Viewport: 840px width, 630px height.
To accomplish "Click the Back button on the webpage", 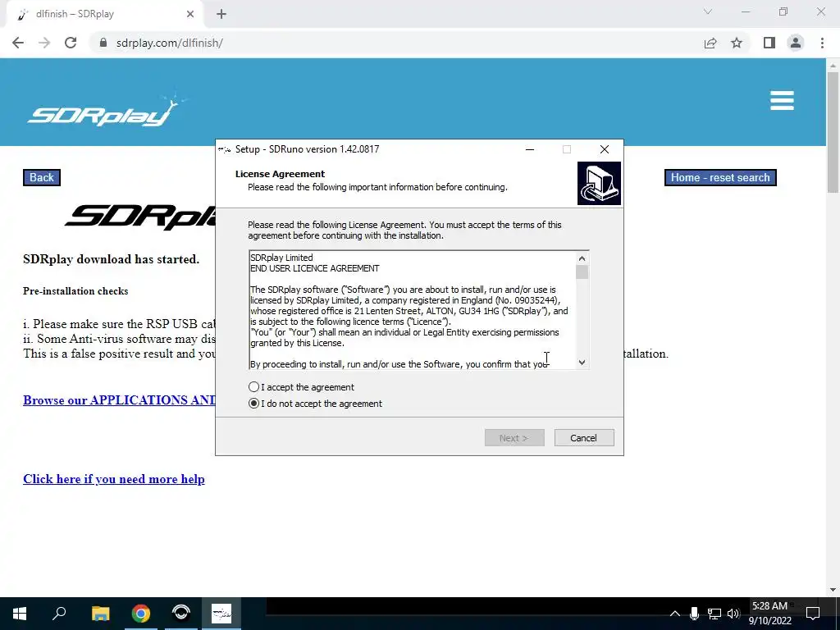I will 42,177.
